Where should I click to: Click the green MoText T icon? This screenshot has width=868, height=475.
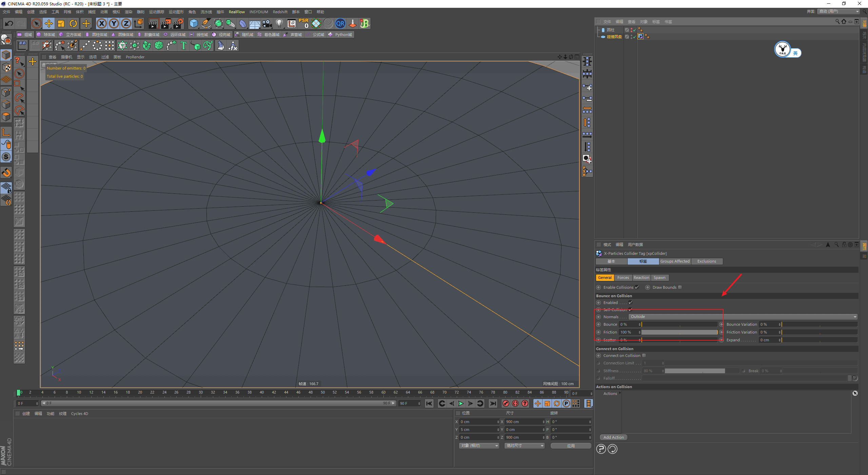tap(183, 45)
